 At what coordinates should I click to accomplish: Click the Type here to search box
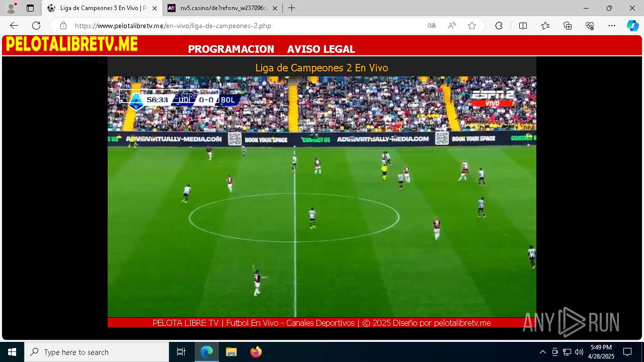click(x=97, y=352)
